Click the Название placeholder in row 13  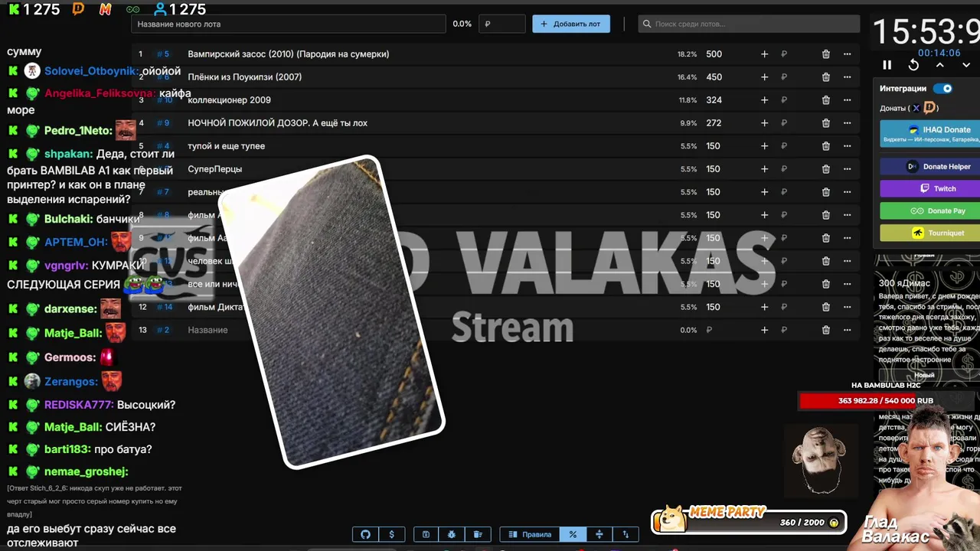pos(207,330)
